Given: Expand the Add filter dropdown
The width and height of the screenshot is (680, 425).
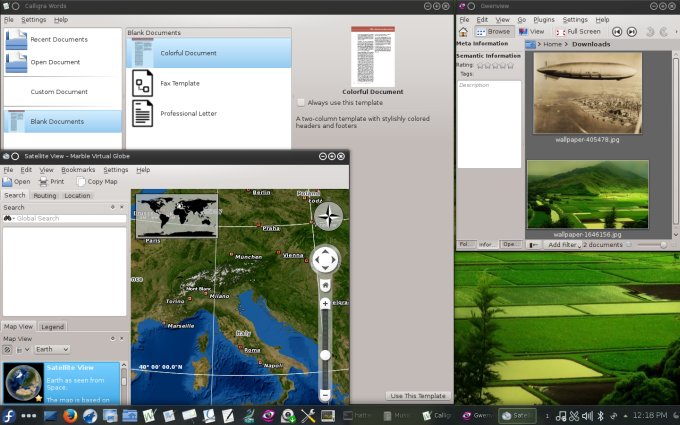Looking at the screenshot, I should [x=562, y=244].
